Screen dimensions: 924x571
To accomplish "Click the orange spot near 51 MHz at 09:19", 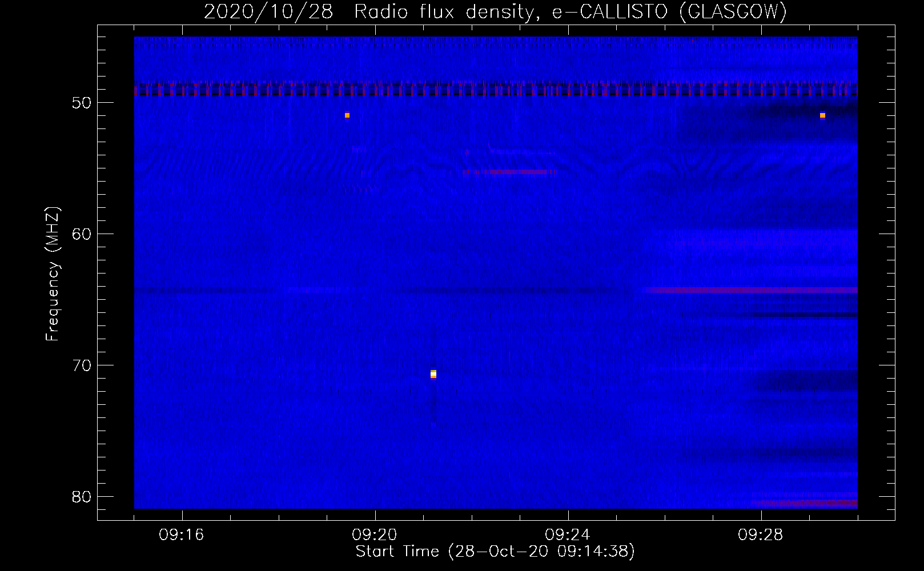I will 347,115.
